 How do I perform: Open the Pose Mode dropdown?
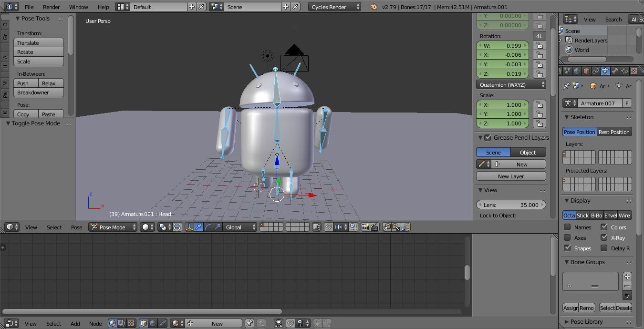point(113,227)
